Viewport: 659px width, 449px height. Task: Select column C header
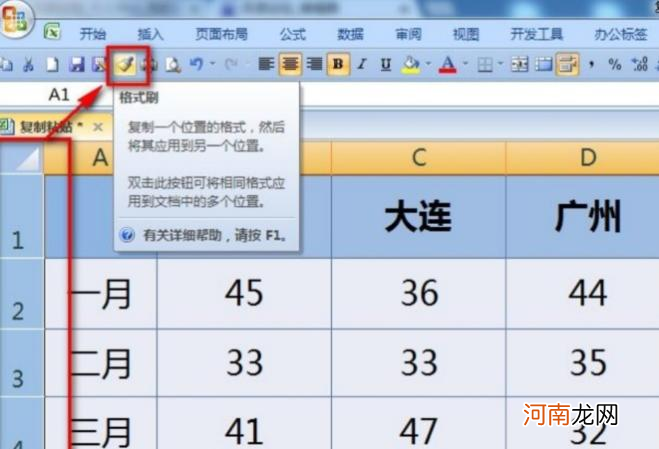pos(419,158)
